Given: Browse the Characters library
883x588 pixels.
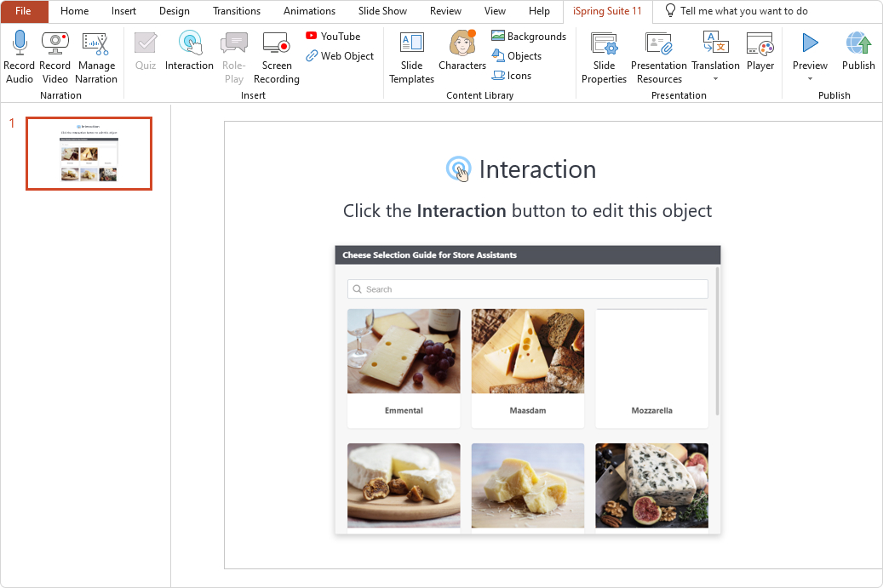Looking at the screenshot, I should click(x=462, y=55).
